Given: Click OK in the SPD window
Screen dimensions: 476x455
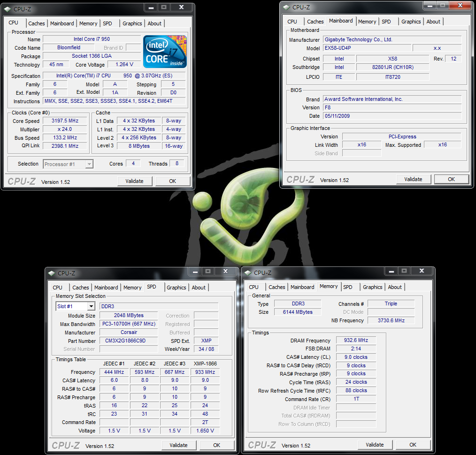Looking at the screenshot, I should [217, 445].
